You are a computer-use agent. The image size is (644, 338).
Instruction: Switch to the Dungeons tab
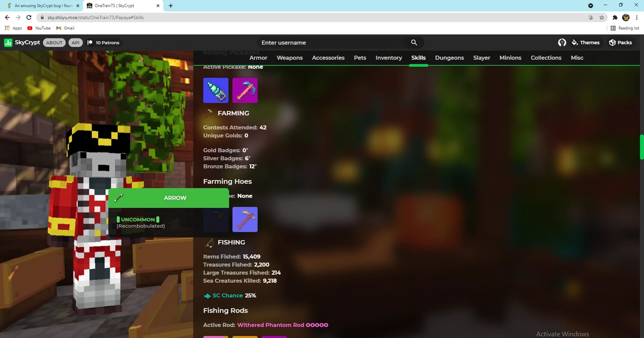coord(449,57)
